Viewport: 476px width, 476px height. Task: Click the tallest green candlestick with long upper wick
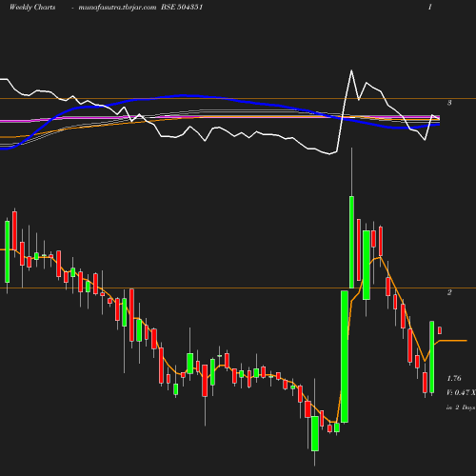[x=351, y=242]
